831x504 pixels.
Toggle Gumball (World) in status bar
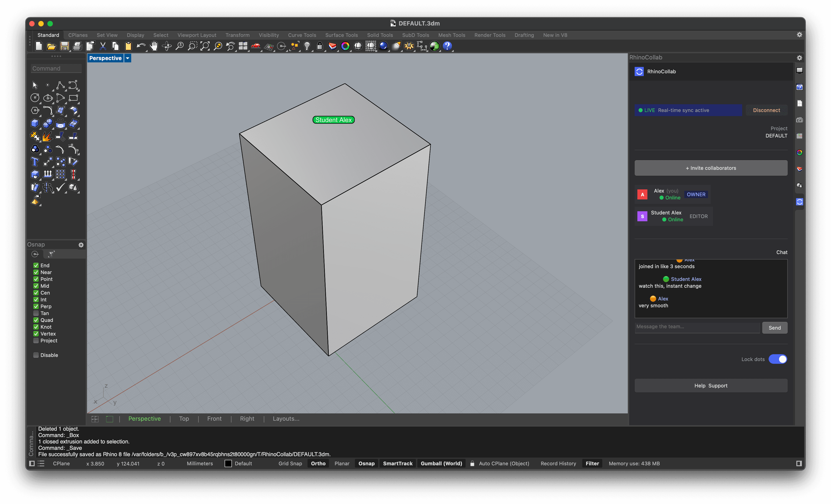coord(441,463)
